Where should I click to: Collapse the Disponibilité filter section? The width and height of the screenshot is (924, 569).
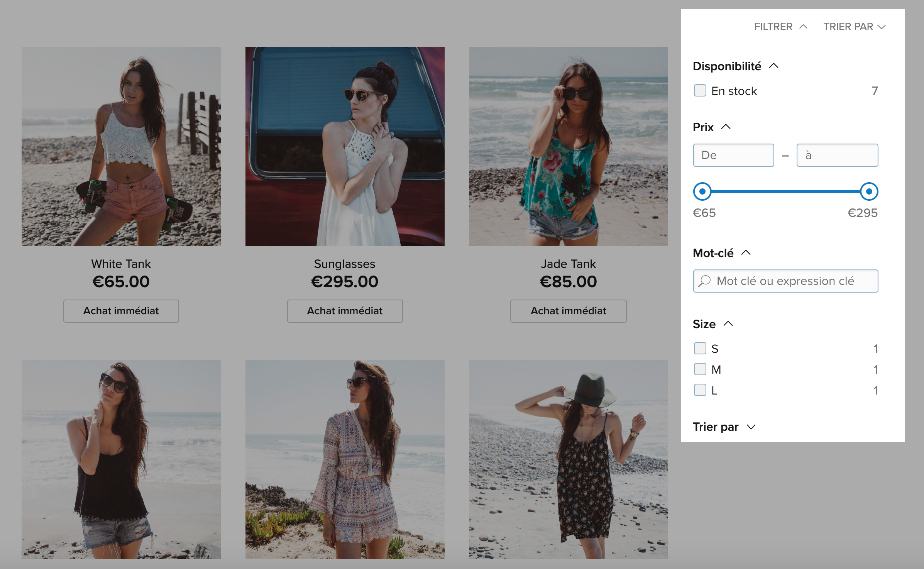tap(773, 66)
